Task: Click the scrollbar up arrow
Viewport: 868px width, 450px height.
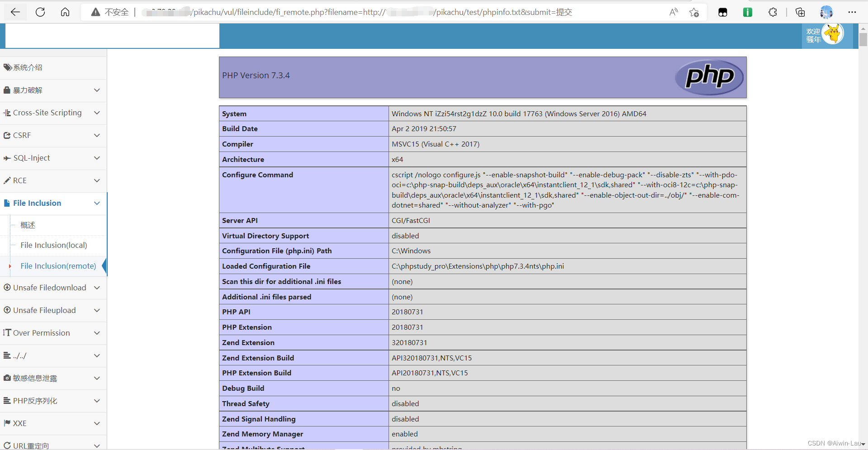Action: [863, 28]
